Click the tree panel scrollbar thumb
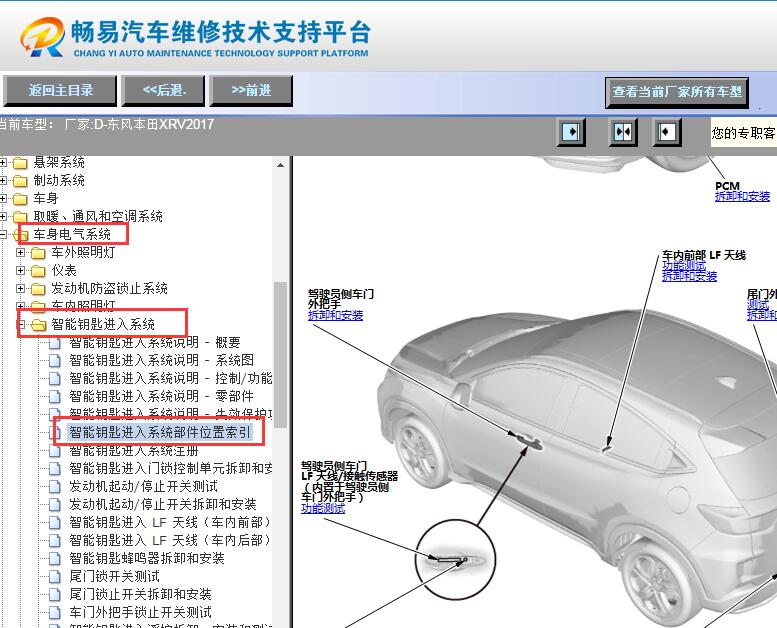Screen dimensions: 777x628 pos(280,354)
